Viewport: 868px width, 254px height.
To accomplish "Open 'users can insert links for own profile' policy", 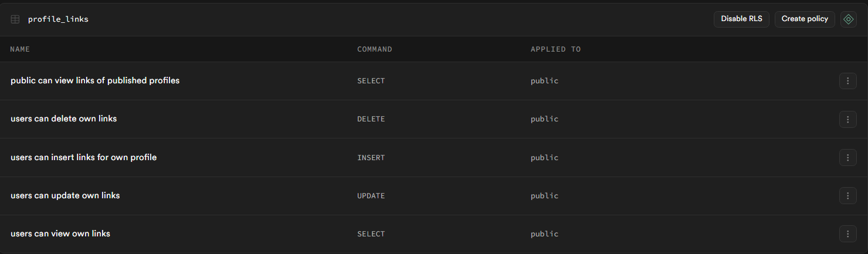I will pos(83,157).
